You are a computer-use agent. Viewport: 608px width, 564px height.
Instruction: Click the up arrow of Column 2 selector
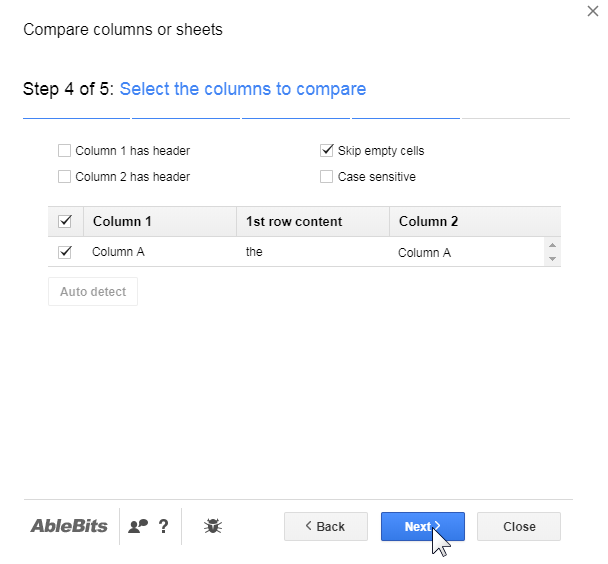pyautogui.click(x=553, y=245)
